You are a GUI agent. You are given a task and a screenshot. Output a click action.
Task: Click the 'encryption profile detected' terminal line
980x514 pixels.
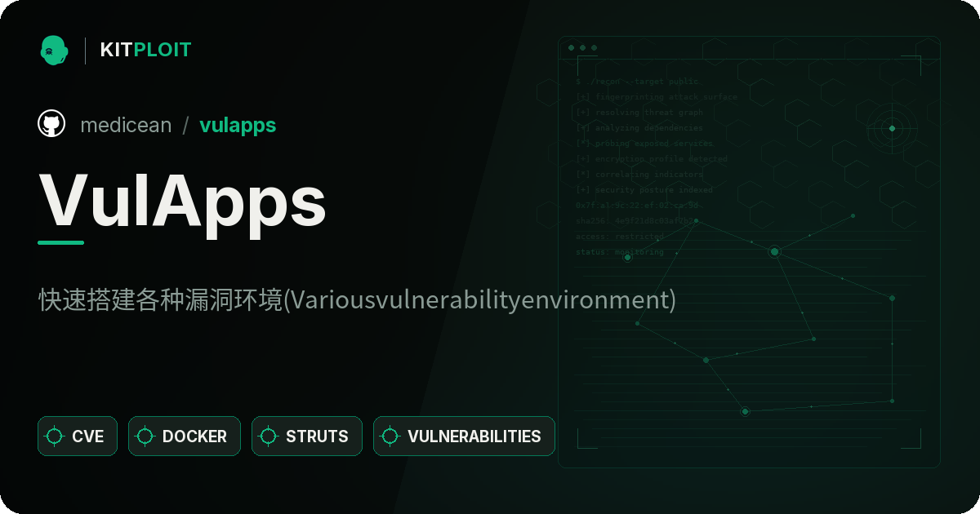point(651,159)
